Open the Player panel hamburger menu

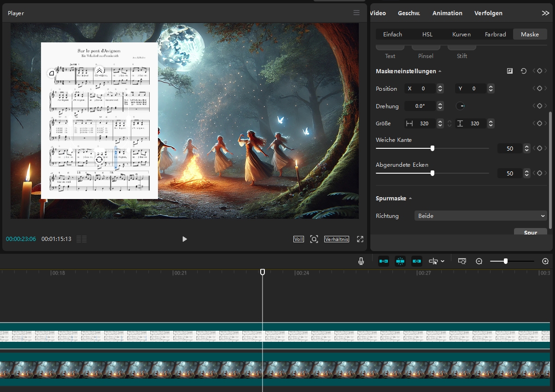pyautogui.click(x=356, y=13)
